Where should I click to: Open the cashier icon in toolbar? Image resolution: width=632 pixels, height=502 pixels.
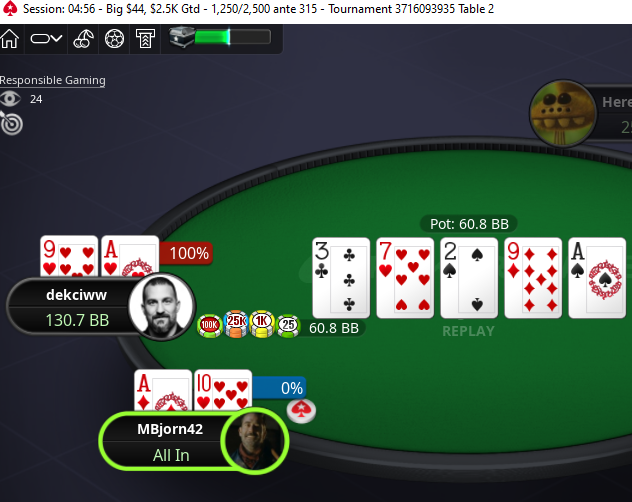145,39
